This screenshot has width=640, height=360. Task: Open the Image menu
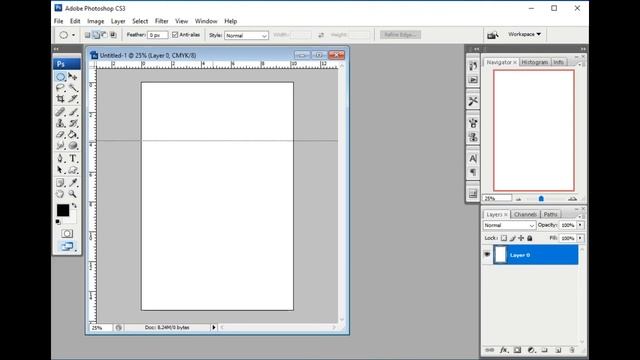coord(96,21)
